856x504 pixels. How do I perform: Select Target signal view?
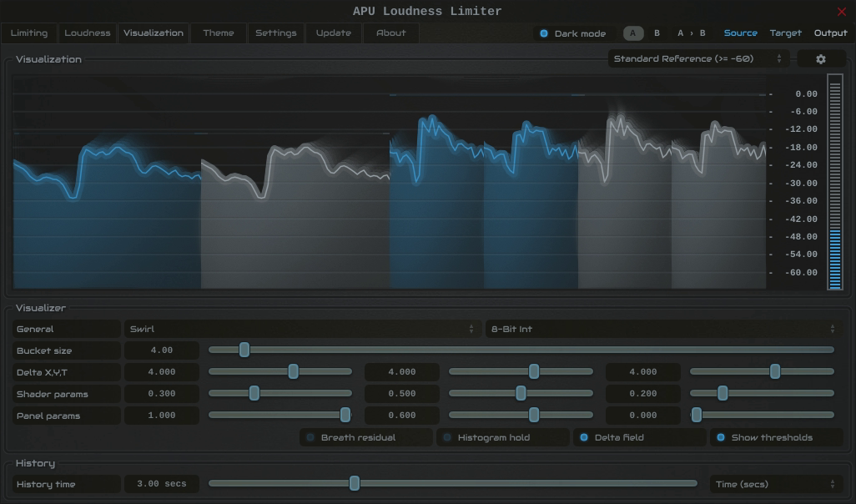(x=786, y=33)
